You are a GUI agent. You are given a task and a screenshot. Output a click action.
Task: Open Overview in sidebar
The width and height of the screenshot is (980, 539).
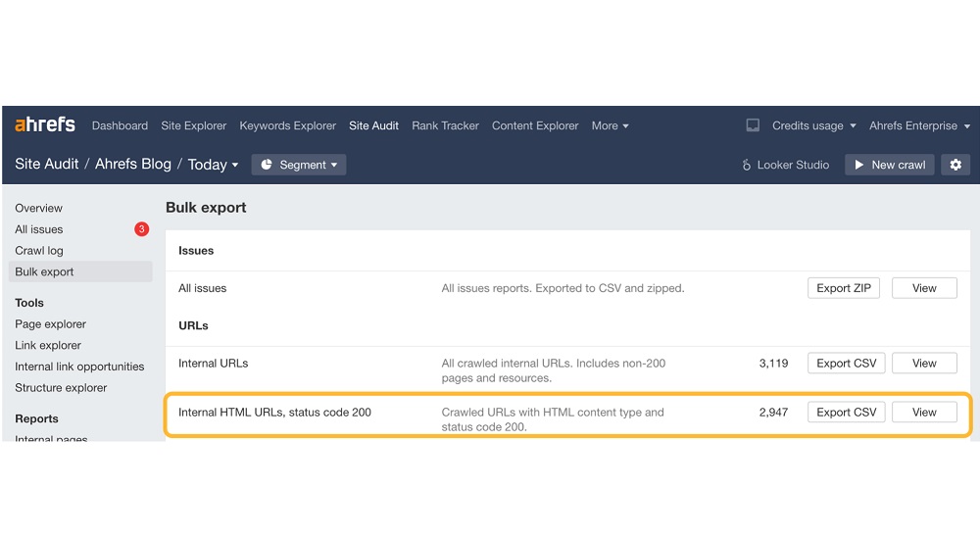[39, 208]
